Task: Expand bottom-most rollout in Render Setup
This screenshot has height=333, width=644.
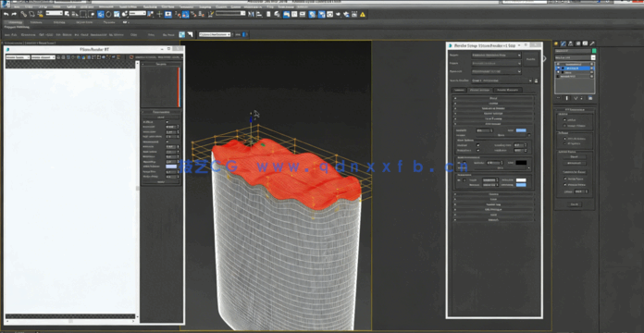Action: tap(494, 220)
